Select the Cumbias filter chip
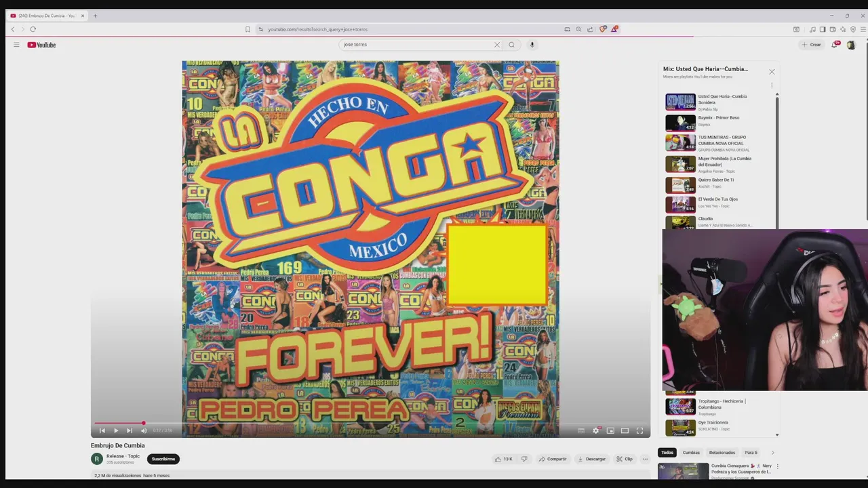Screen dimensions: 868x488 (691, 453)
